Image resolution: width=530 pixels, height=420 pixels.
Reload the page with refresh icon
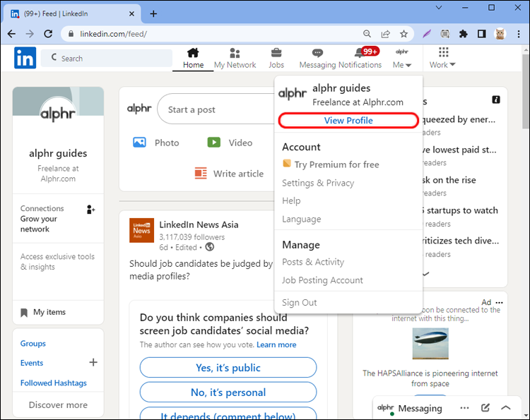(48, 34)
